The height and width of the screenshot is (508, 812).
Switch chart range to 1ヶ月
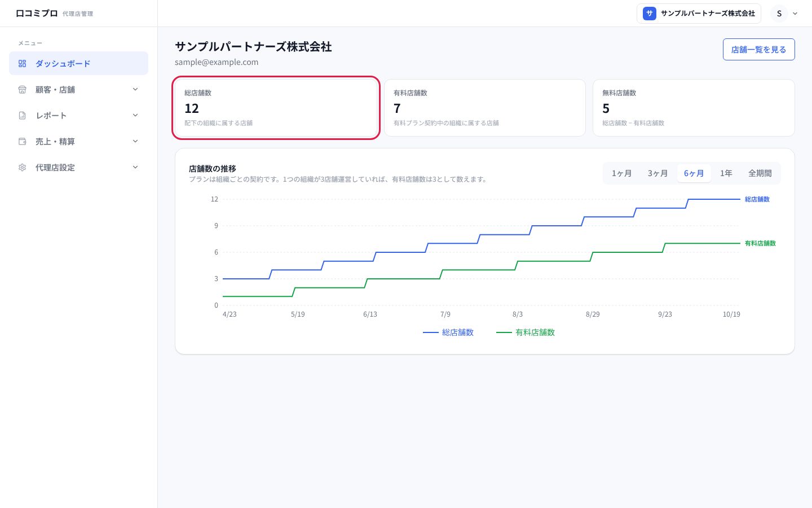coord(622,173)
